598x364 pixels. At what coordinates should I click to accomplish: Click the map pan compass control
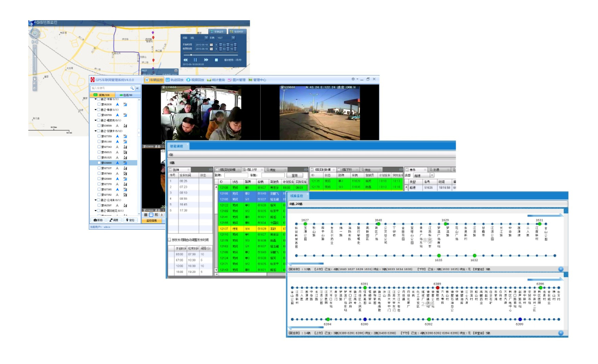(x=34, y=33)
